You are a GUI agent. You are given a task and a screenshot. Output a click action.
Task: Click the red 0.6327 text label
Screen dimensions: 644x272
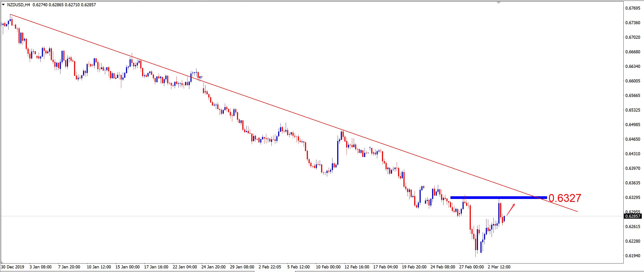click(565, 198)
